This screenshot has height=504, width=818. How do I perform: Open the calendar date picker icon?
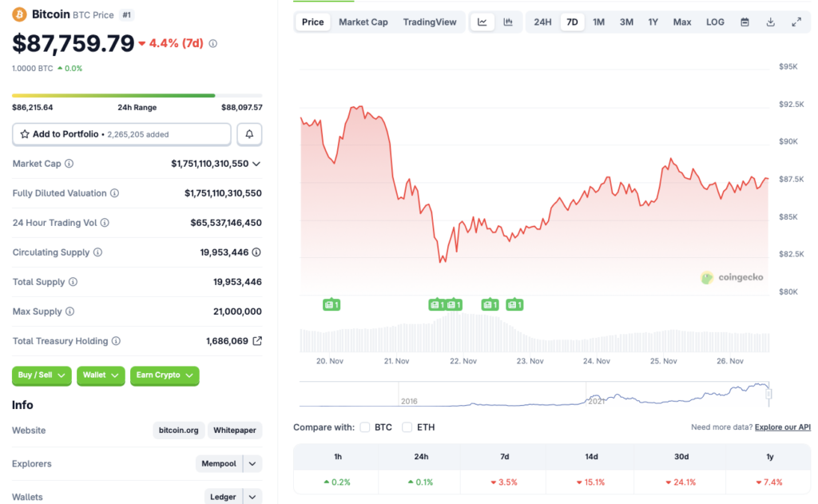(745, 22)
